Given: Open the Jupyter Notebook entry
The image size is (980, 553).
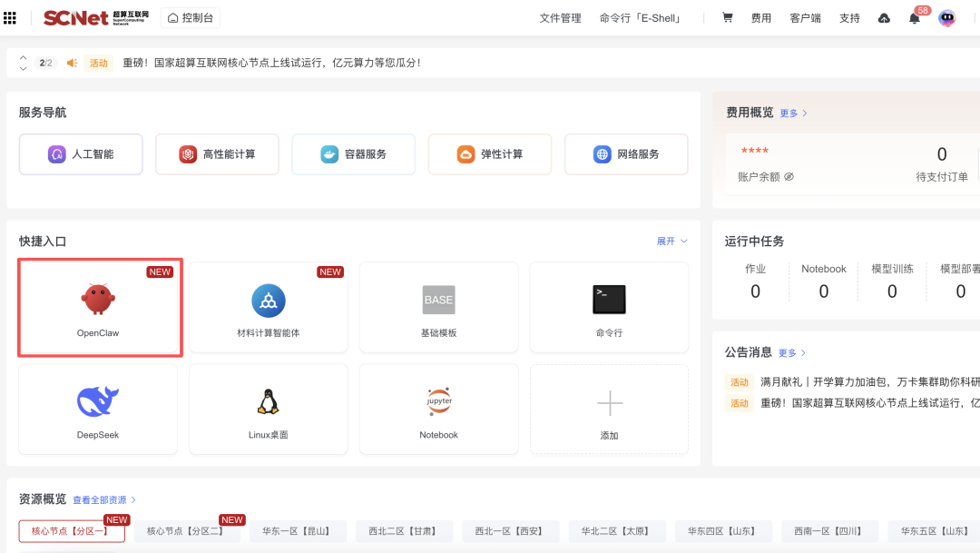Looking at the screenshot, I should (438, 400).
